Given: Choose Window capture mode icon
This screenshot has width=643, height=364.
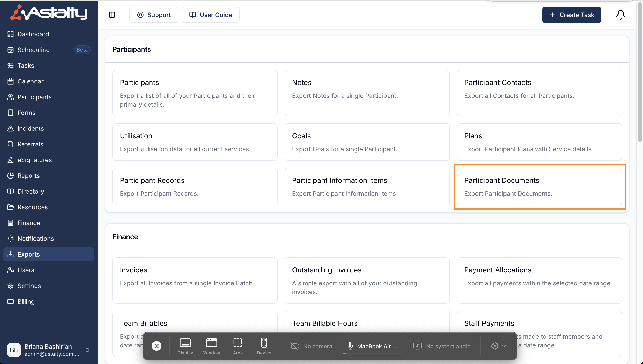Looking at the screenshot, I should tap(211, 346).
